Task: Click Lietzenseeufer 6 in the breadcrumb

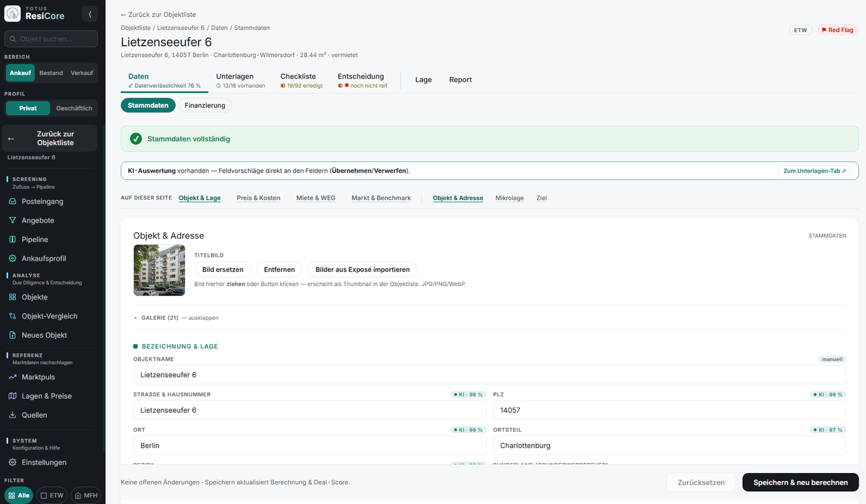Action: click(x=181, y=28)
